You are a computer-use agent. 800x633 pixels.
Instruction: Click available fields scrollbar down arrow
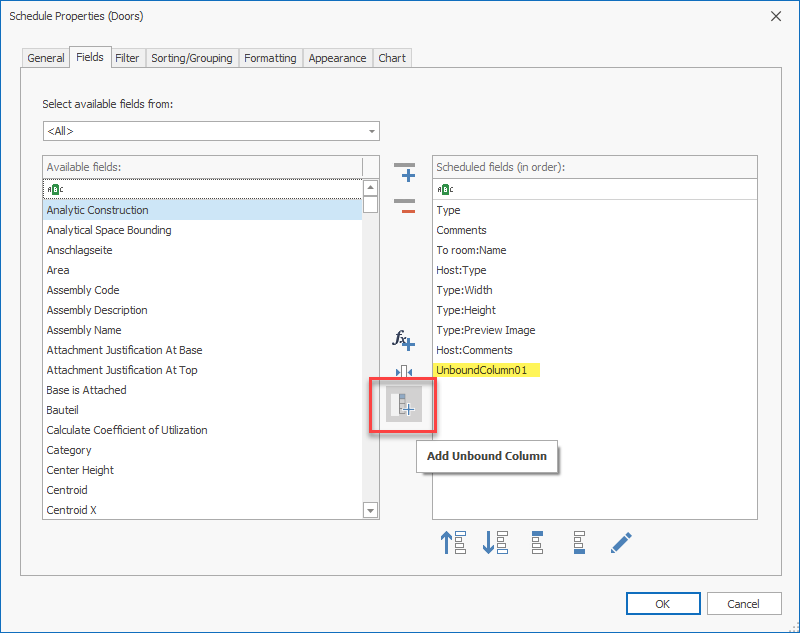370,510
